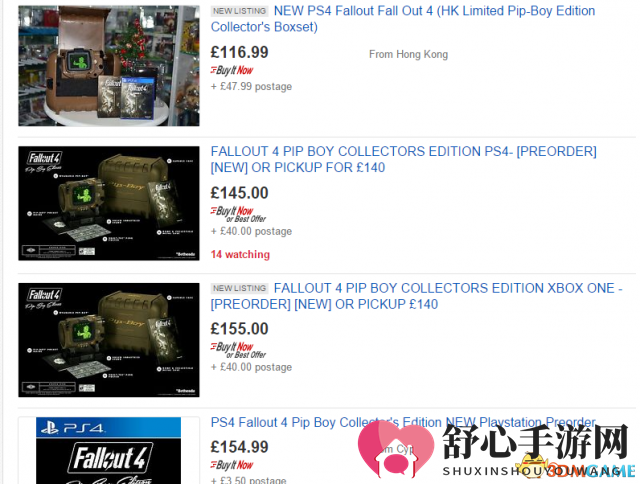Click the Buy It Now icon under £116.99
The width and height of the screenshot is (640, 484).
pyautogui.click(x=232, y=70)
